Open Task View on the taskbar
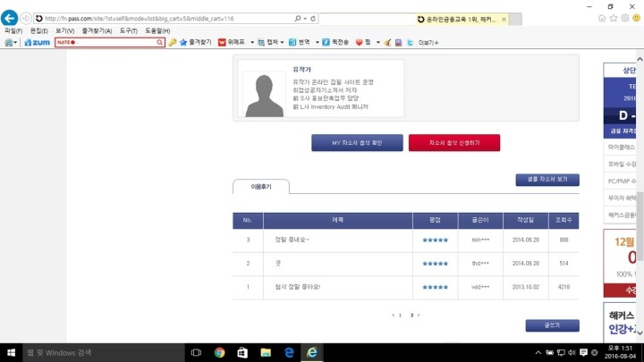Image resolution: width=644 pixels, height=362 pixels. coord(196,352)
